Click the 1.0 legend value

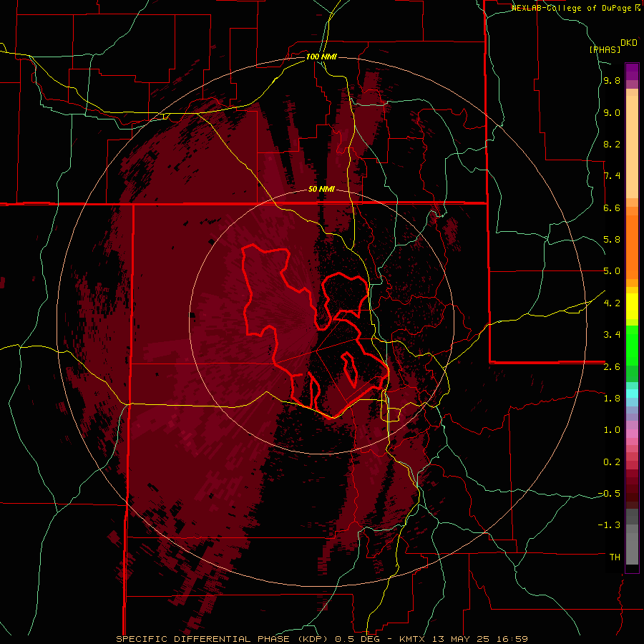(612, 429)
